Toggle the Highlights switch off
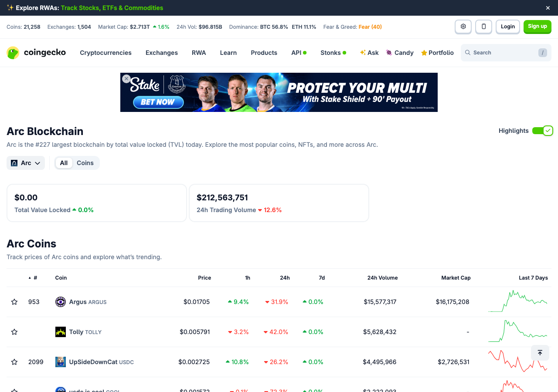This screenshot has height=392, width=558. point(542,131)
